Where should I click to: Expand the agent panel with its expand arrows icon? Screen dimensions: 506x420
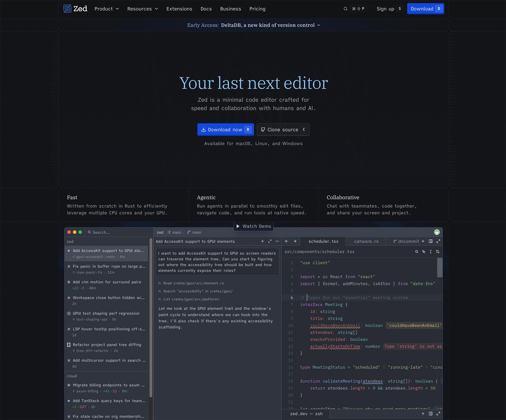270,241
